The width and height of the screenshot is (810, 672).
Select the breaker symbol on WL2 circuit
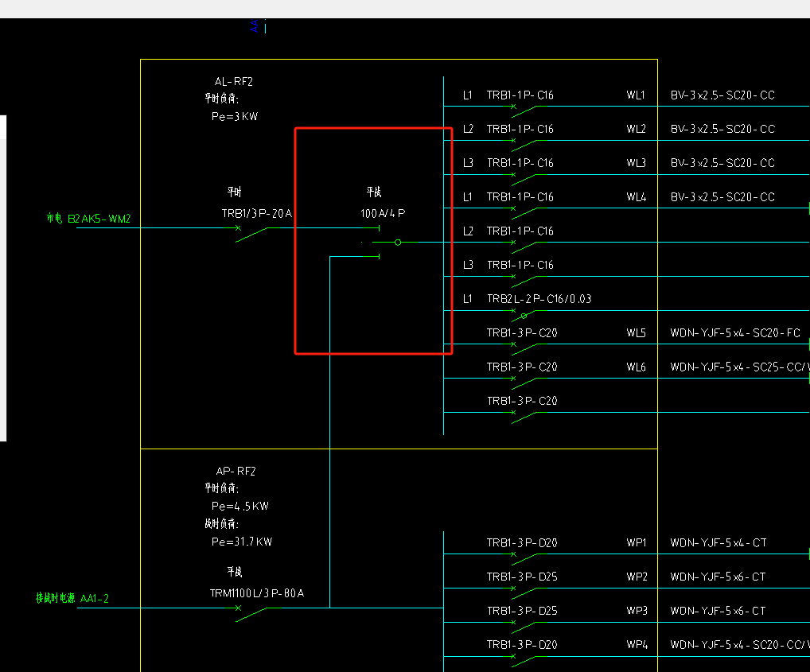tap(524, 145)
